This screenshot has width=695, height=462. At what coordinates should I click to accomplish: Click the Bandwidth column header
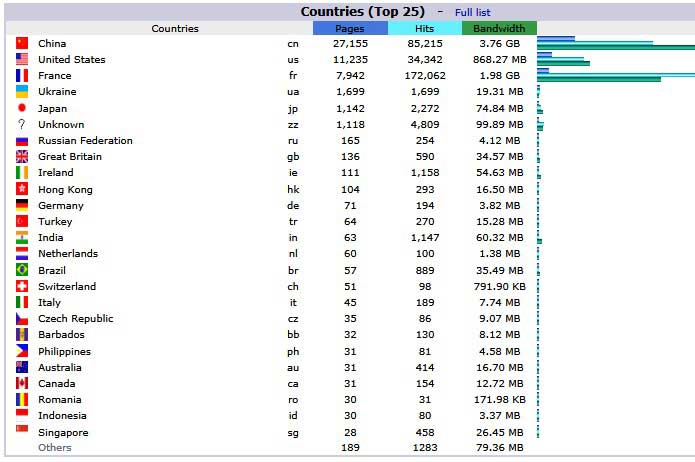(499, 28)
